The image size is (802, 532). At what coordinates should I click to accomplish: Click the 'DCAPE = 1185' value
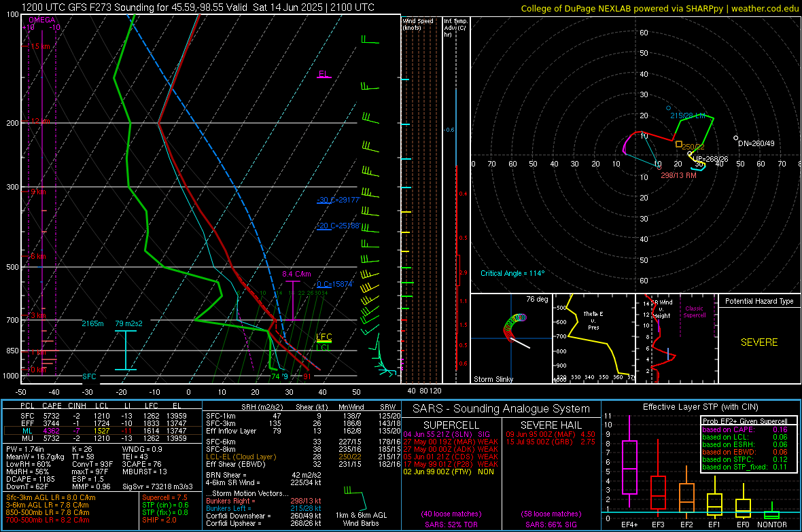(30, 479)
